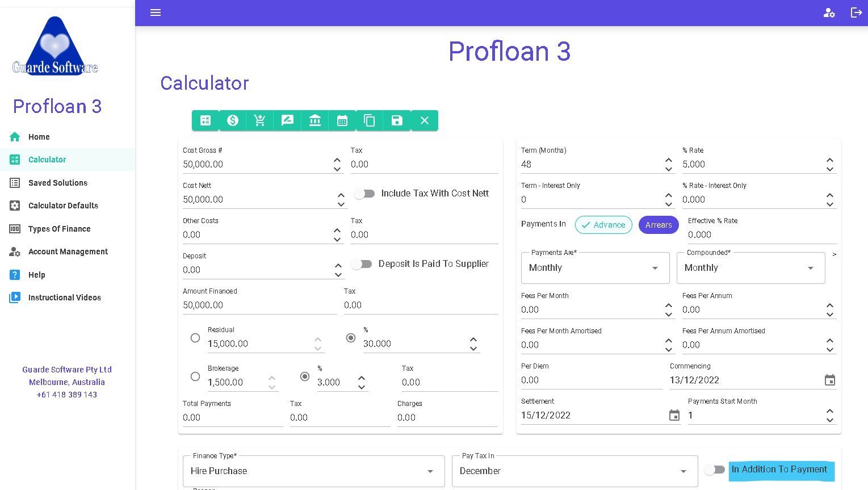Click the bank building toolbar icon
Screen dimensions: 868x490
pos(315,120)
